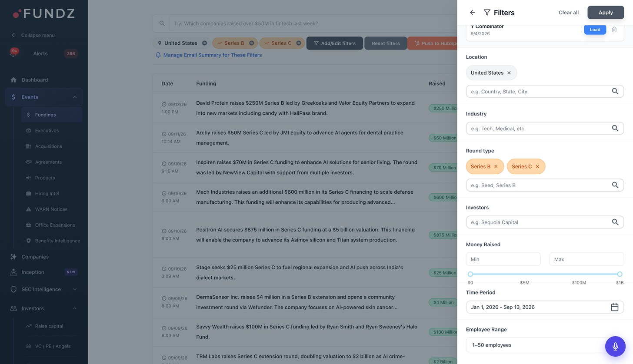Open the Fundings page
633x364 pixels.
pos(52,115)
